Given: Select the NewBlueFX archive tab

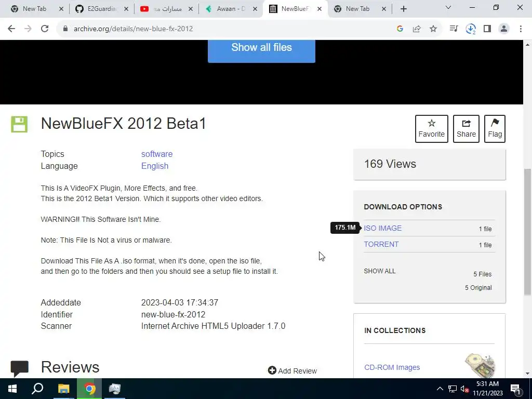Looking at the screenshot, I should [295, 9].
